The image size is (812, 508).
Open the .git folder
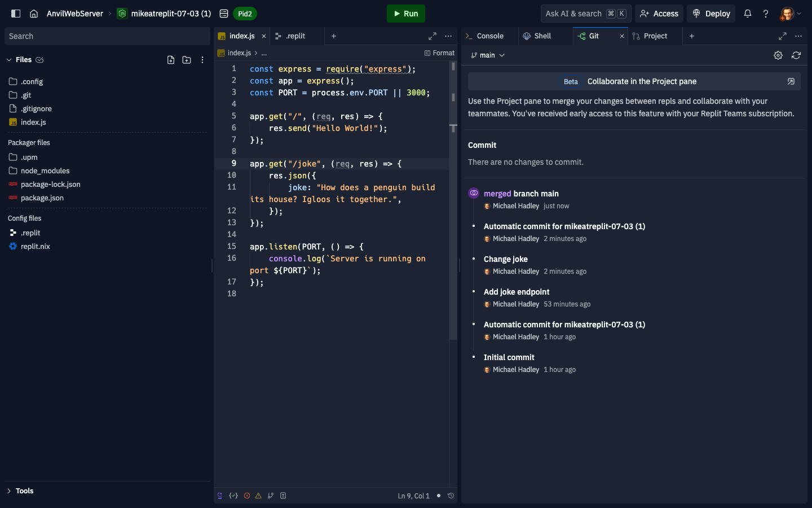click(x=107, y=95)
